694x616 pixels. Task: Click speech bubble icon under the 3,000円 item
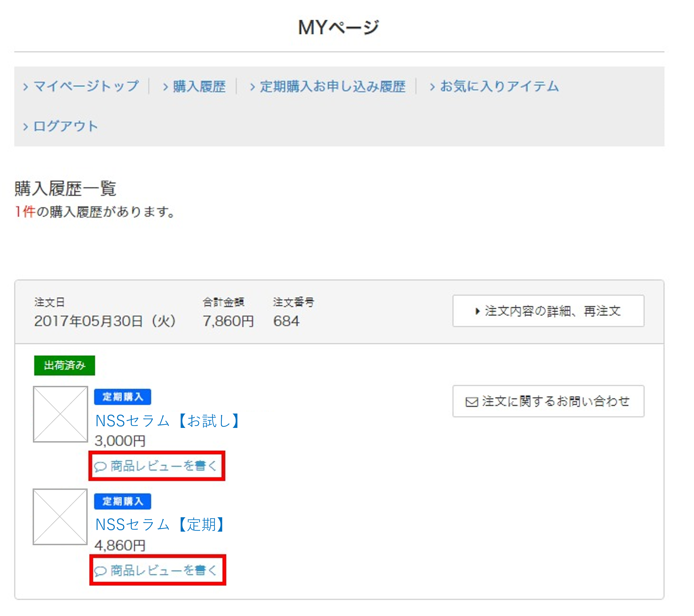click(x=100, y=467)
